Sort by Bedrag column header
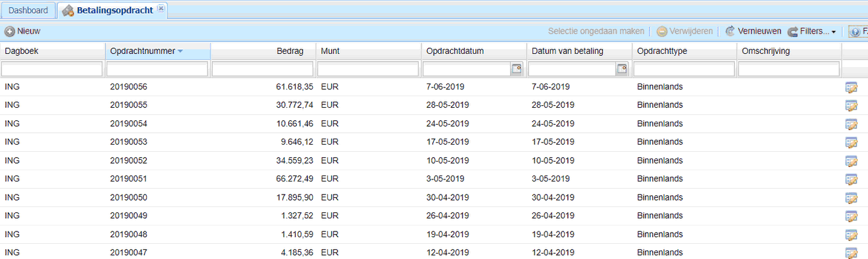Viewport: 868px width, 259px height. click(x=263, y=51)
